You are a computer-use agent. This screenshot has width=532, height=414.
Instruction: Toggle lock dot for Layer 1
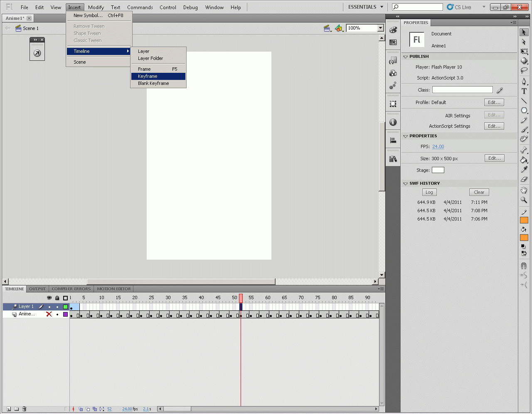pyautogui.click(x=57, y=307)
